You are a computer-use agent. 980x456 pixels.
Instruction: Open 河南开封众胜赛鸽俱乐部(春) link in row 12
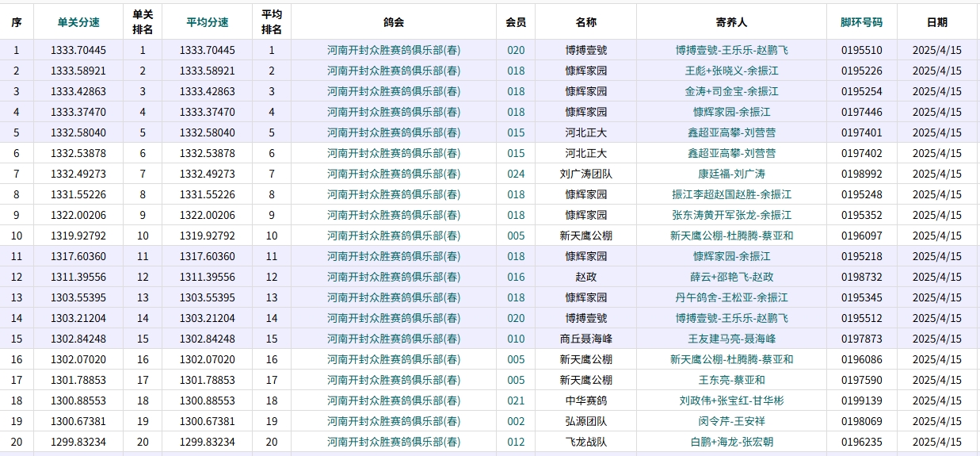pyautogui.click(x=394, y=277)
